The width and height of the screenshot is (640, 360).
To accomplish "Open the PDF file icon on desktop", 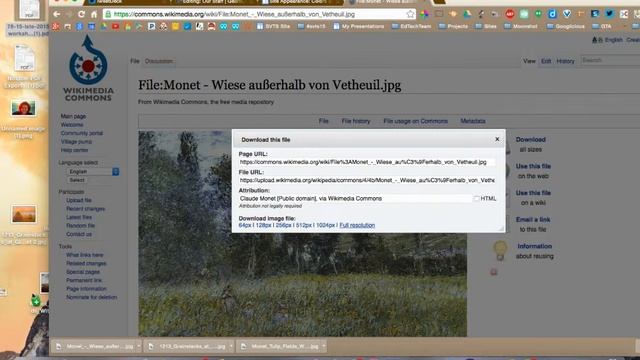I will tap(24, 58).
